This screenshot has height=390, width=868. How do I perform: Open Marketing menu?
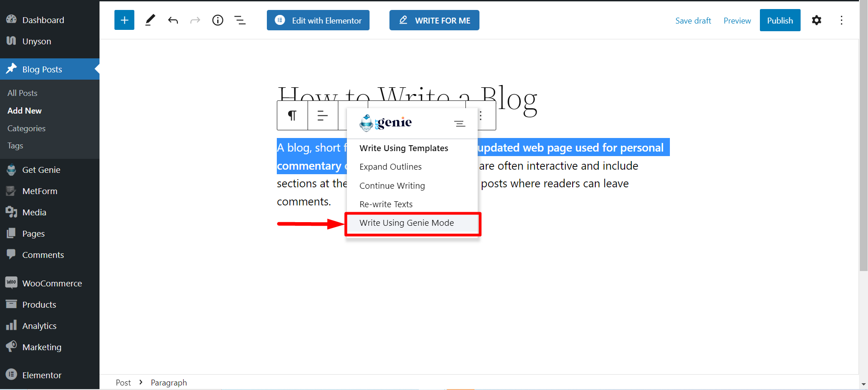coord(50,347)
